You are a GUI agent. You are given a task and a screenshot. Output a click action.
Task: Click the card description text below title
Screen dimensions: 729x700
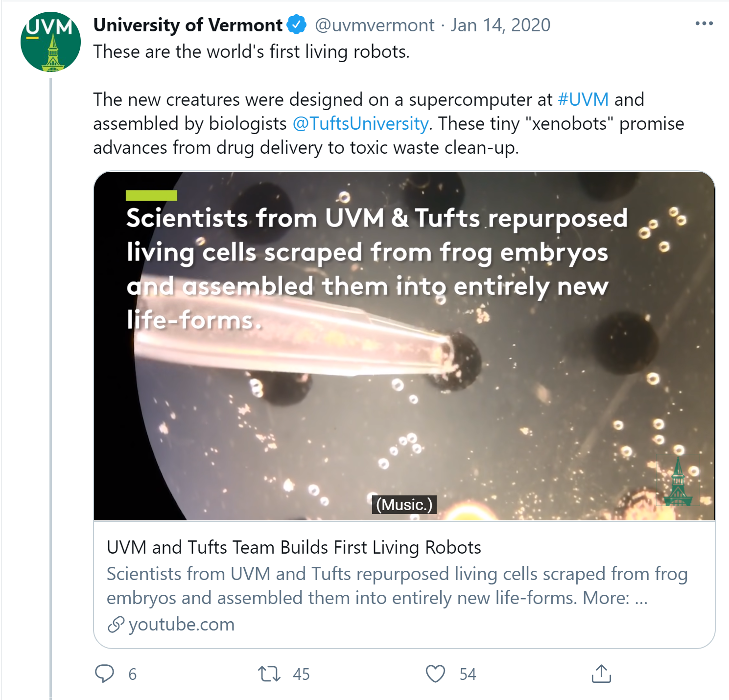click(x=397, y=585)
